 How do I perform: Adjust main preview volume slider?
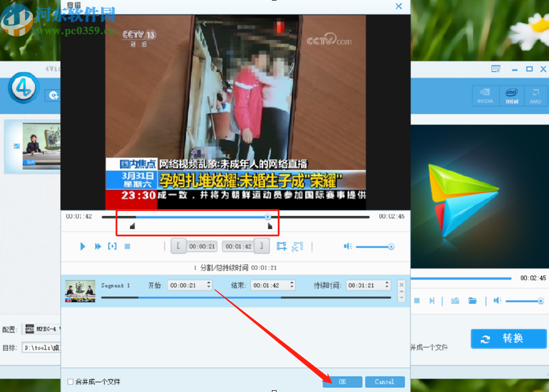524,301
